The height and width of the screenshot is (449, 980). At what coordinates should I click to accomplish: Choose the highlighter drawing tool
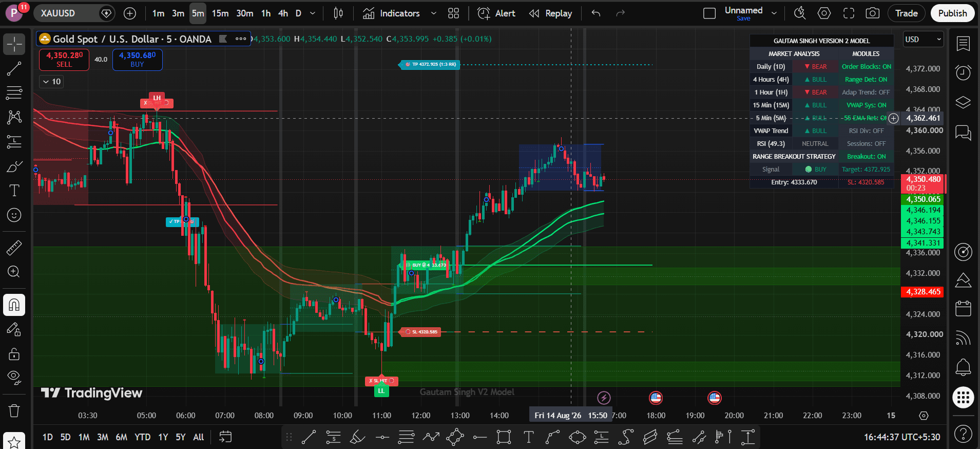coord(357,437)
